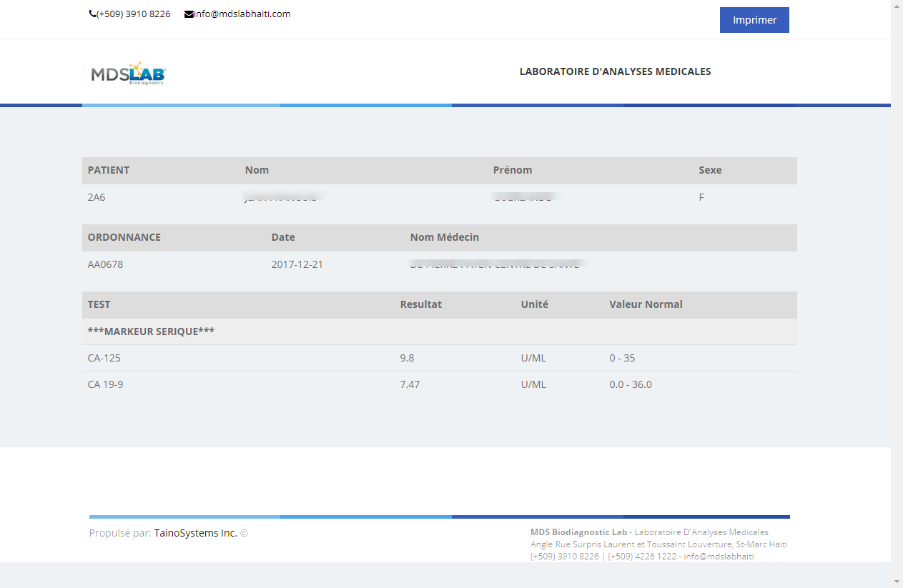Select the Prénom column header
This screenshot has height=588, width=903.
[x=513, y=170]
